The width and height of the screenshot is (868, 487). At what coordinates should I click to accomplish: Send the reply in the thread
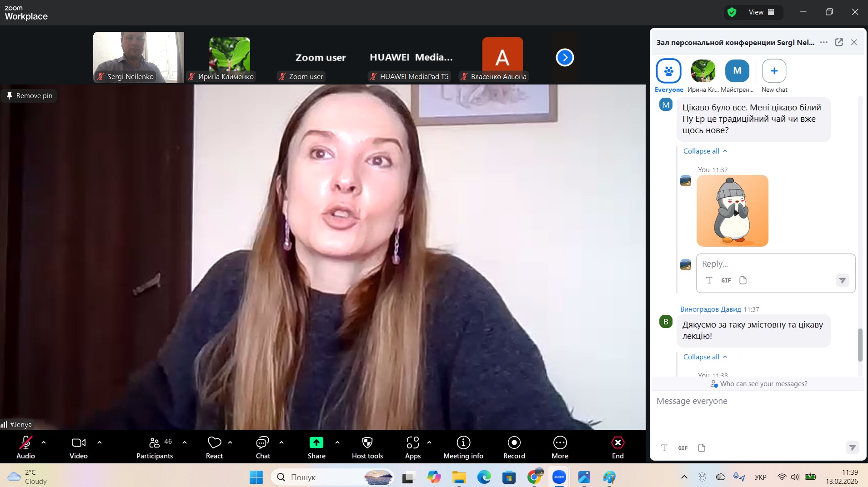point(842,280)
